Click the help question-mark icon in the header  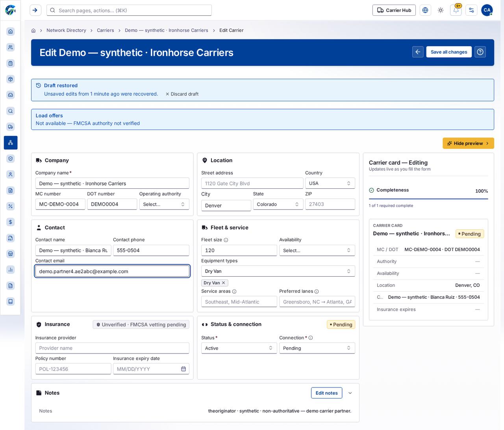click(x=480, y=52)
